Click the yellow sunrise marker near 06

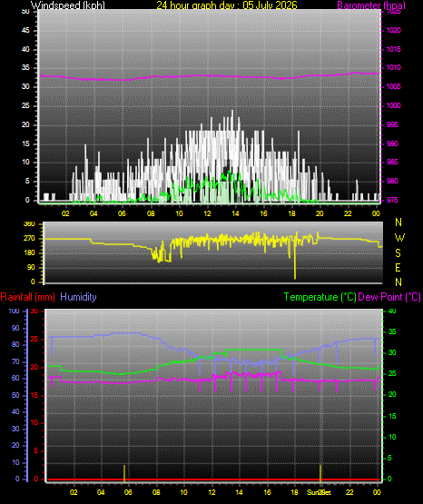pyautogui.click(x=124, y=473)
